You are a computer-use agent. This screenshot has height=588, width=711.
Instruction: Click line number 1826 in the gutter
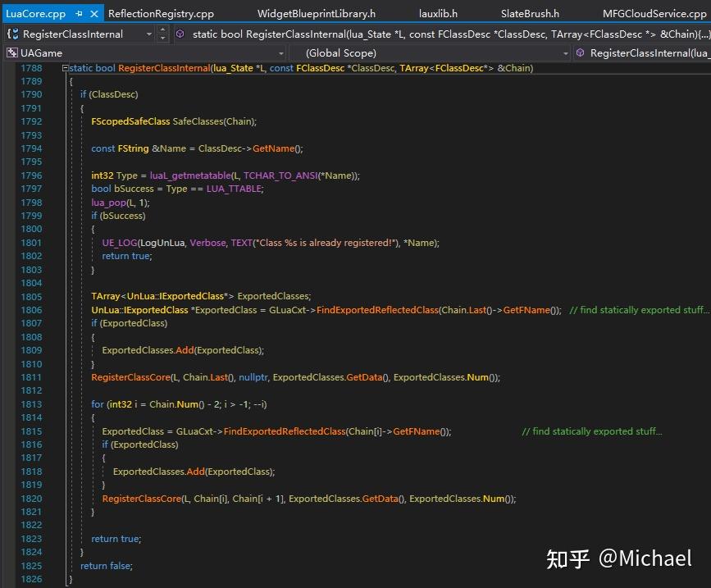(x=31, y=579)
